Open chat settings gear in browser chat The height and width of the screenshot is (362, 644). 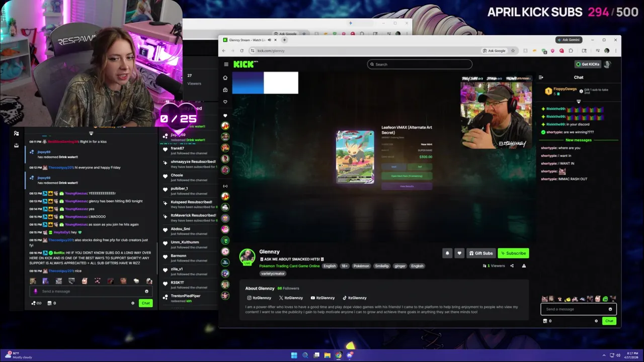coord(596,321)
